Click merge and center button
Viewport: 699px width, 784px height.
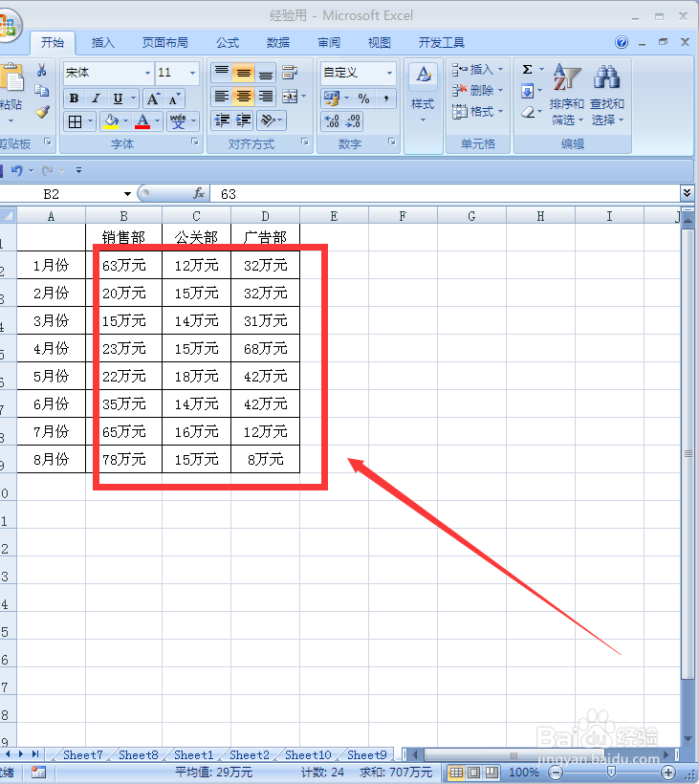click(x=290, y=97)
